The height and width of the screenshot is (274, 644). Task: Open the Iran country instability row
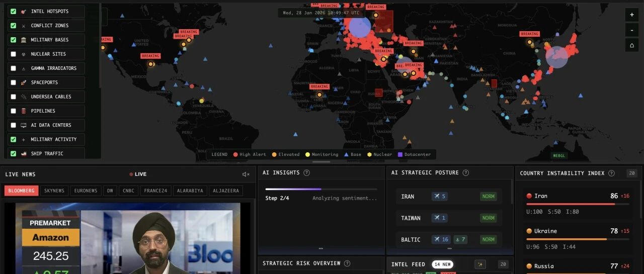coord(578,204)
